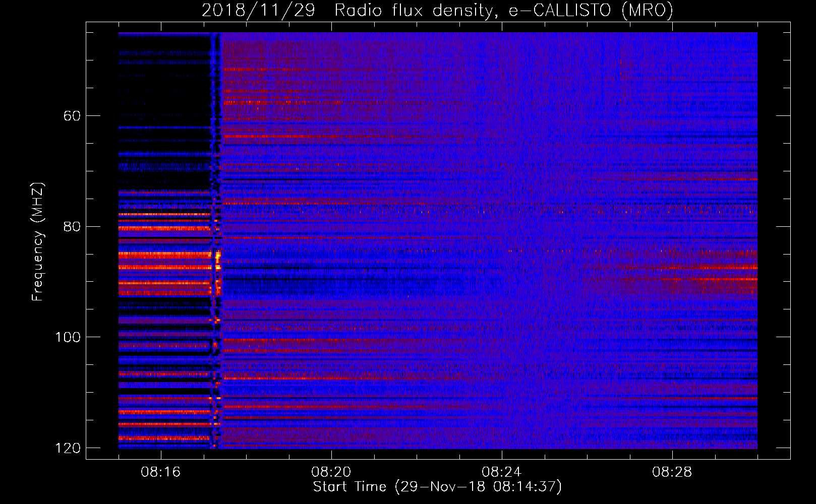The height and width of the screenshot is (504, 816).
Task: Click the 80 frequency tick label
Action: [x=72, y=226]
